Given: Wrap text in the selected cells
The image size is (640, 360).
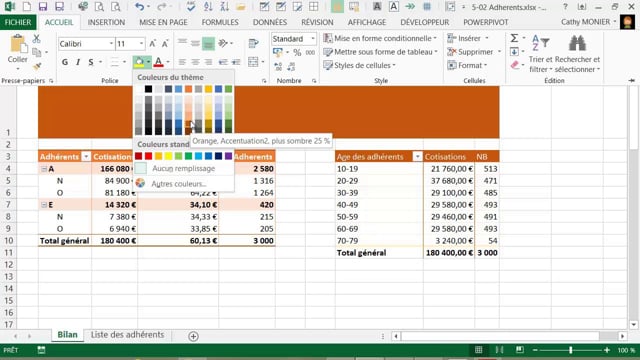Looking at the screenshot, I should (253, 43).
